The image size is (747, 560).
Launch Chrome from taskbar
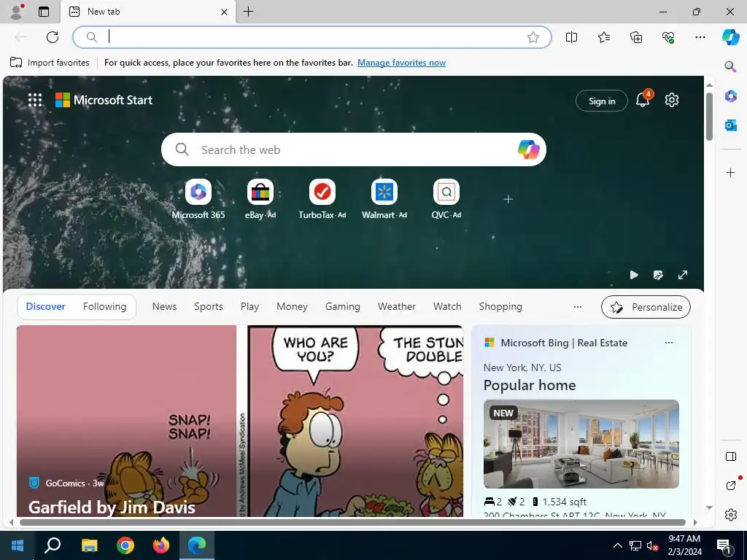pyautogui.click(x=125, y=545)
